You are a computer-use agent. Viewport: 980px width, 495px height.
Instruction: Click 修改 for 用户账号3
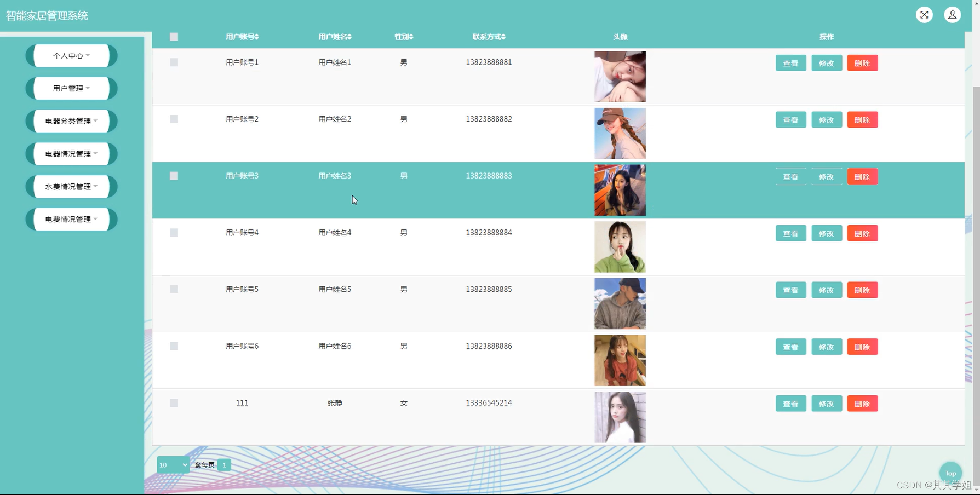826,176
